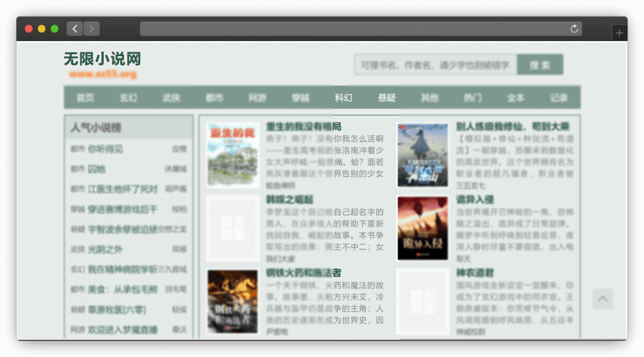
Task: Click the 人气小说榜 sidebar header
Action: tap(128, 127)
